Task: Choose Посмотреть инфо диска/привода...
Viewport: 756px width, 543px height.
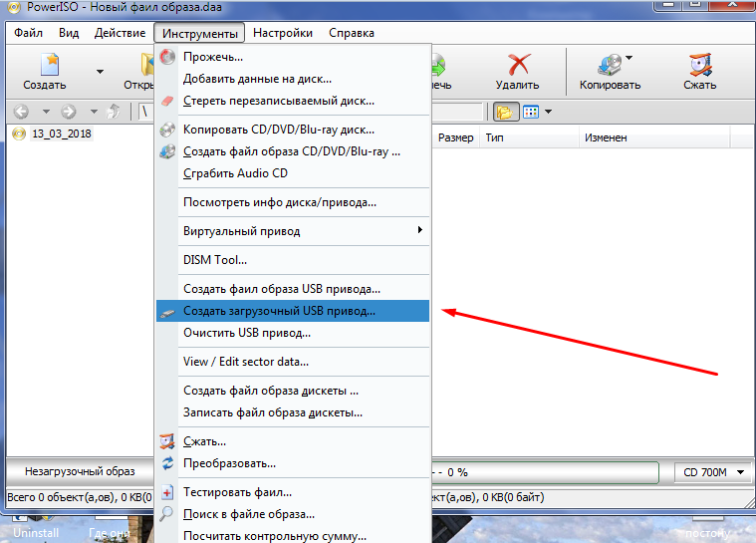Action: click(293, 202)
